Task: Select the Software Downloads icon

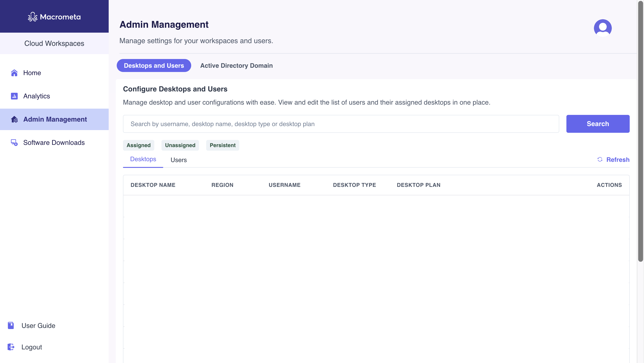Action: tap(14, 142)
